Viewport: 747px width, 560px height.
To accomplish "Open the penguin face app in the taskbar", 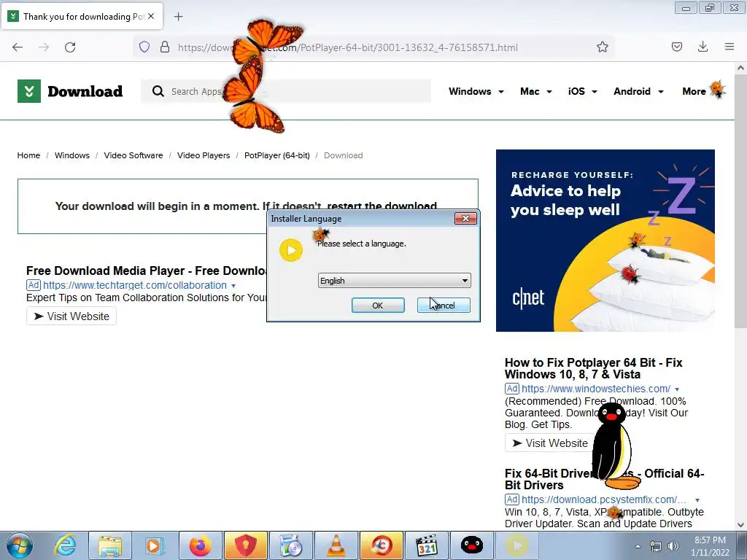I will tap(472, 545).
